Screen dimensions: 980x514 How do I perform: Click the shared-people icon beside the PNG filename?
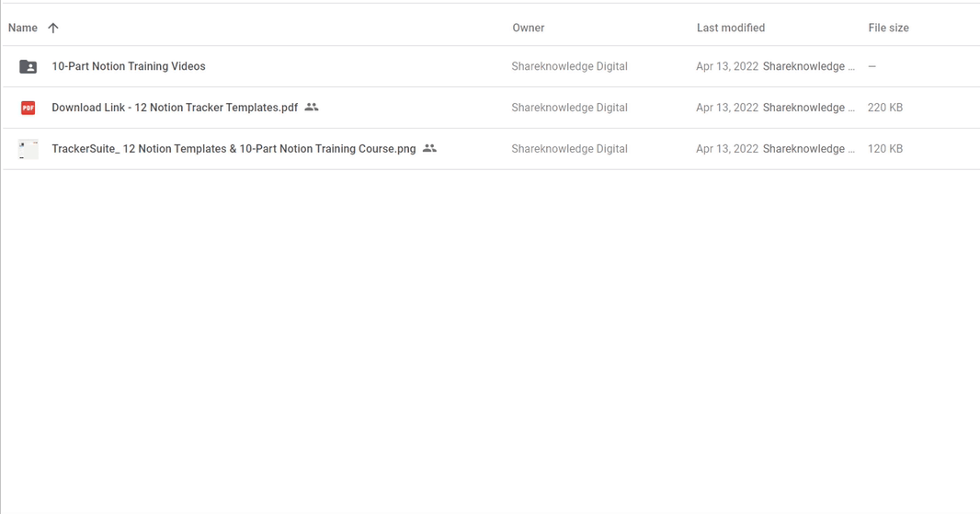pyautogui.click(x=429, y=149)
